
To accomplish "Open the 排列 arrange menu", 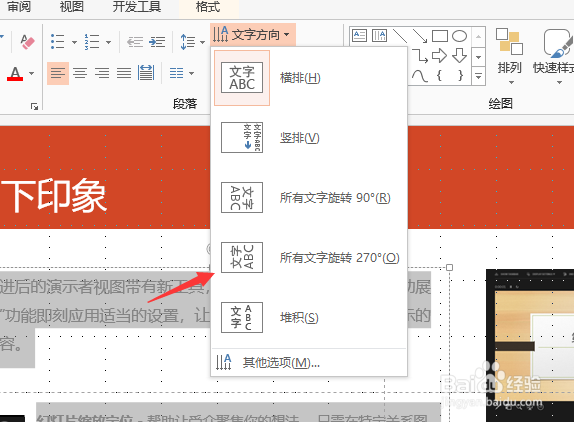I will (509, 55).
